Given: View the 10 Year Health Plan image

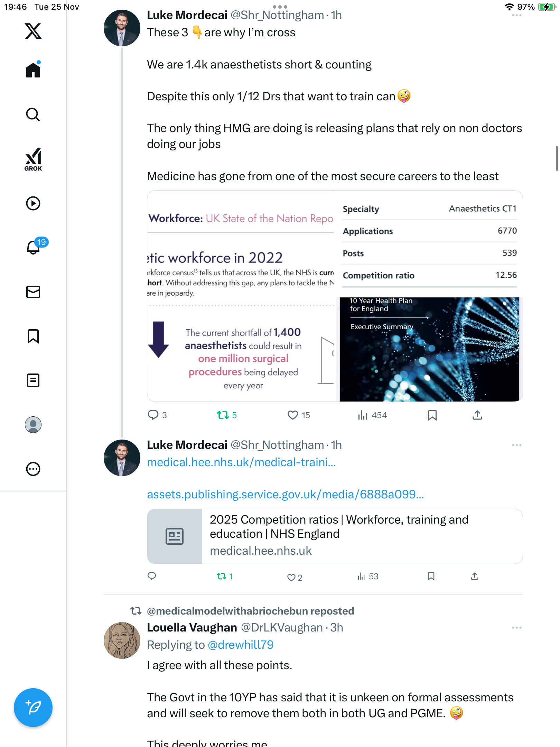Looking at the screenshot, I should pyautogui.click(x=429, y=349).
